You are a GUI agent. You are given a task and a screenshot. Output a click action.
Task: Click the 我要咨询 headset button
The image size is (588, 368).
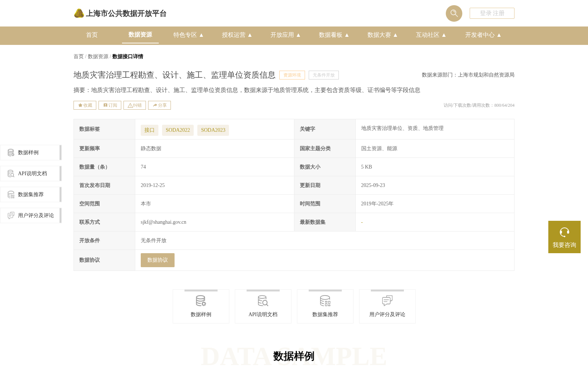(564, 237)
